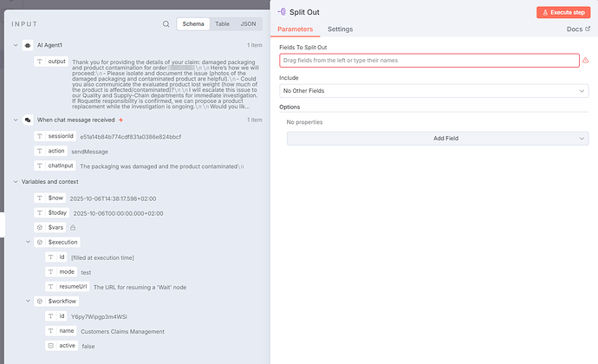598x364 pixels.
Task: Collapse the Variables and context section
Action: pyautogui.click(x=16, y=181)
